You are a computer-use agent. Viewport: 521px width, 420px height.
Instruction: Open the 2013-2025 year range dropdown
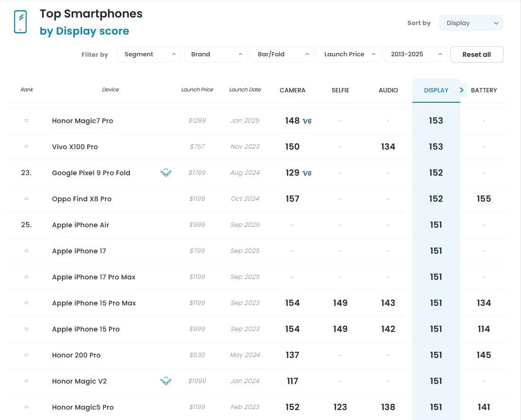(x=415, y=54)
